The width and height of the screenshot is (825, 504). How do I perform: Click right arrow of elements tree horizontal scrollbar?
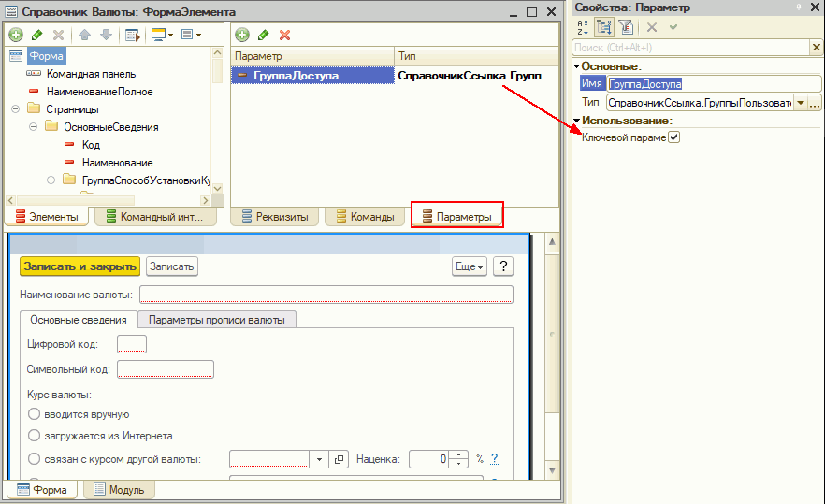click(x=205, y=200)
